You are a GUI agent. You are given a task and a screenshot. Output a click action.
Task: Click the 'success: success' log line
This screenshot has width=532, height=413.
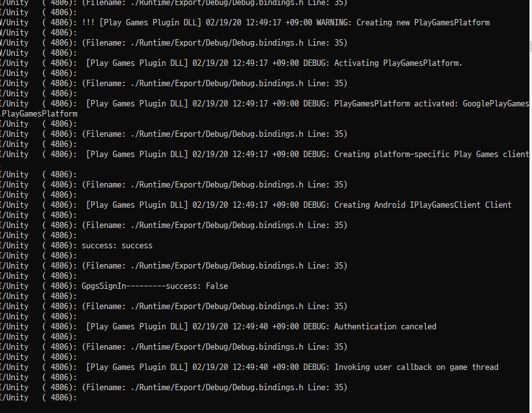[x=117, y=246]
